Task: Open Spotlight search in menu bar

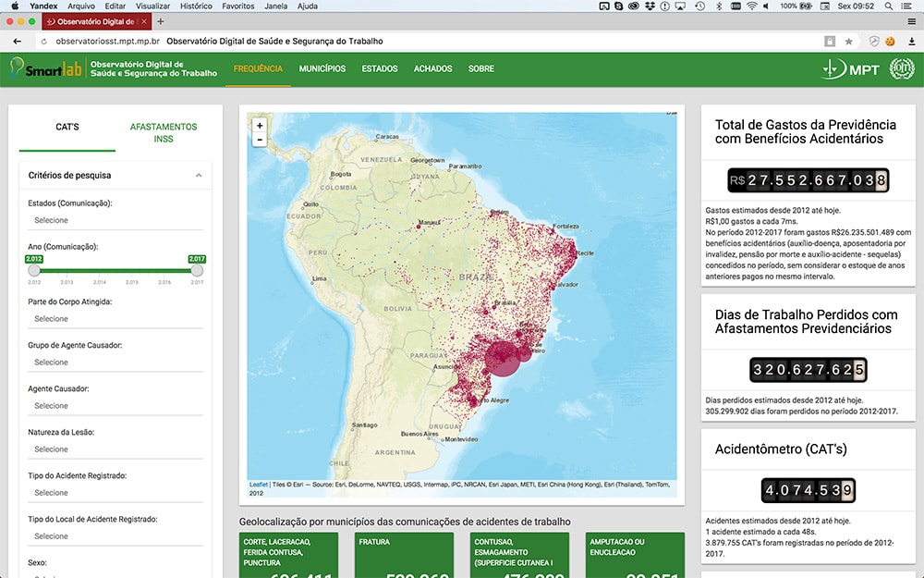Action: (888, 6)
